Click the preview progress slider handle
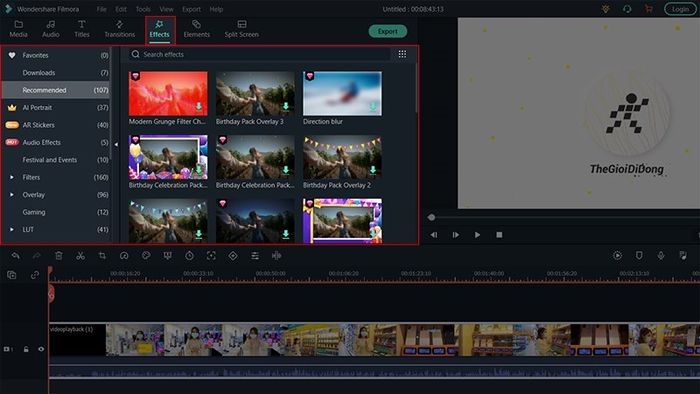This screenshot has width=700, height=394. (431, 217)
